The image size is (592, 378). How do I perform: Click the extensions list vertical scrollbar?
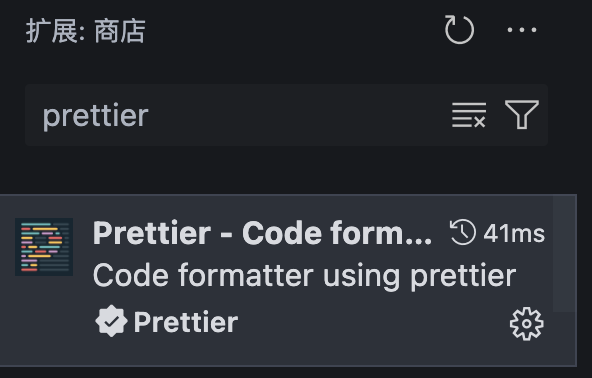point(565,254)
